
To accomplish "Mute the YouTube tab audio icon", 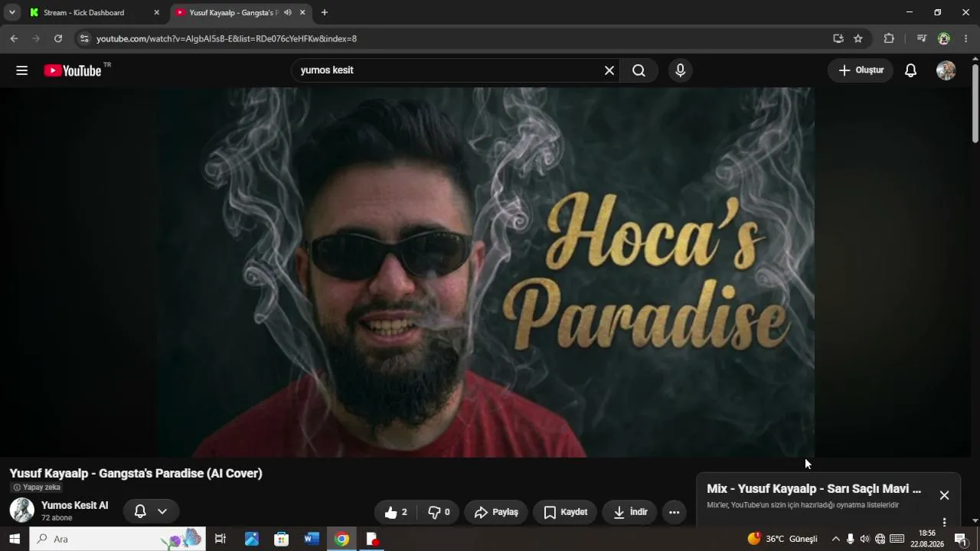I will (288, 12).
